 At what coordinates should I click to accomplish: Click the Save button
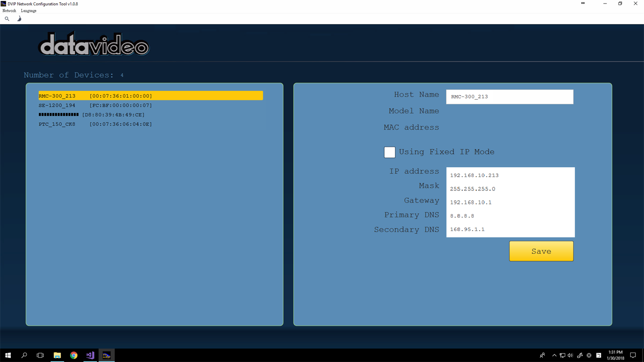click(x=541, y=251)
